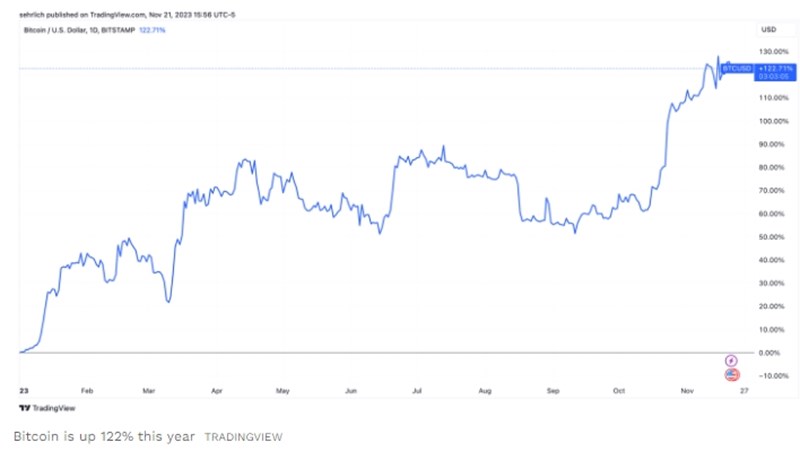Viewport: 800px width, 460px height.
Task: Open the USD currency selector
Action: tap(768, 30)
